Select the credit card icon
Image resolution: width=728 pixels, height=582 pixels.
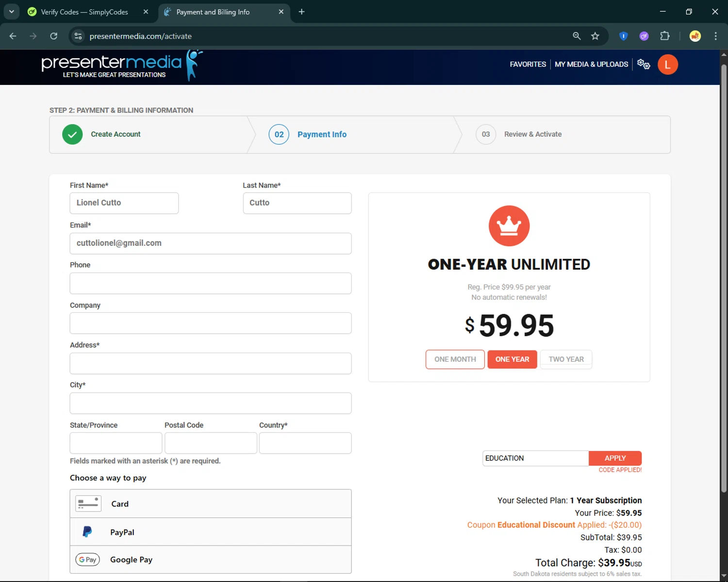(88, 503)
